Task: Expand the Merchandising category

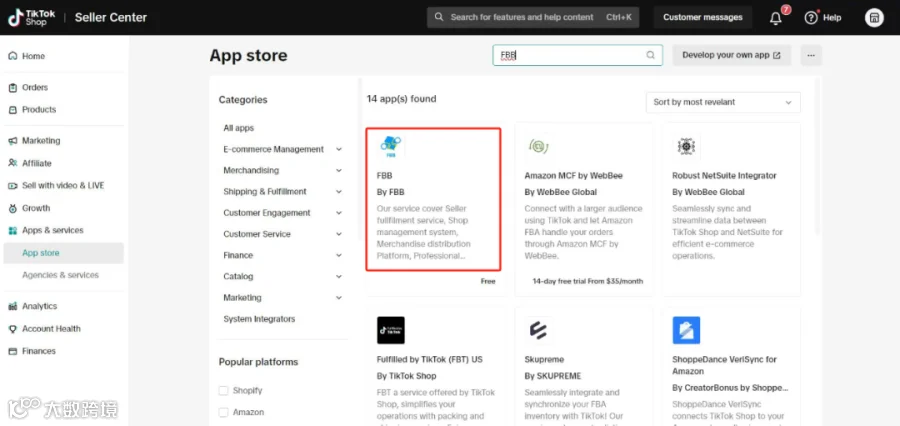Action: pyautogui.click(x=339, y=171)
